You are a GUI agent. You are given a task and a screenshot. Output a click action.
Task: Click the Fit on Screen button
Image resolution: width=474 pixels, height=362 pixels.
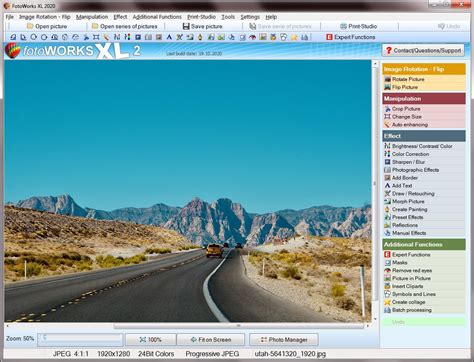pos(211,340)
